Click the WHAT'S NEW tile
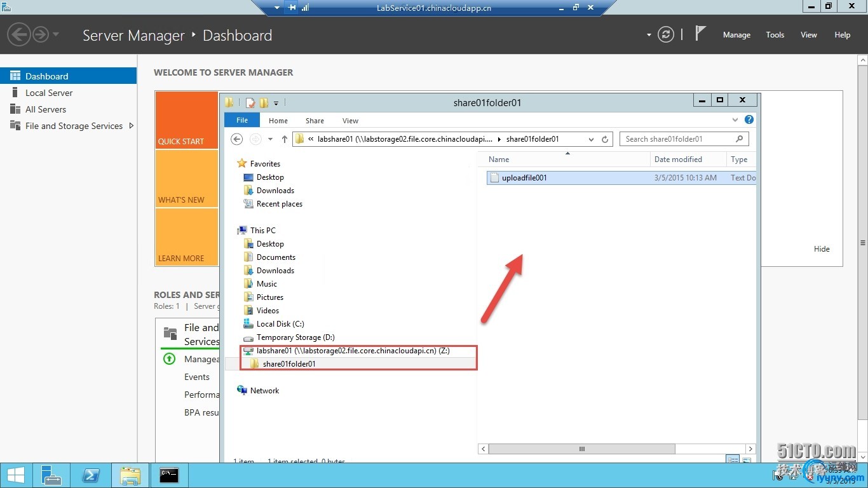Image resolution: width=868 pixels, height=488 pixels. pyautogui.click(x=187, y=179)
